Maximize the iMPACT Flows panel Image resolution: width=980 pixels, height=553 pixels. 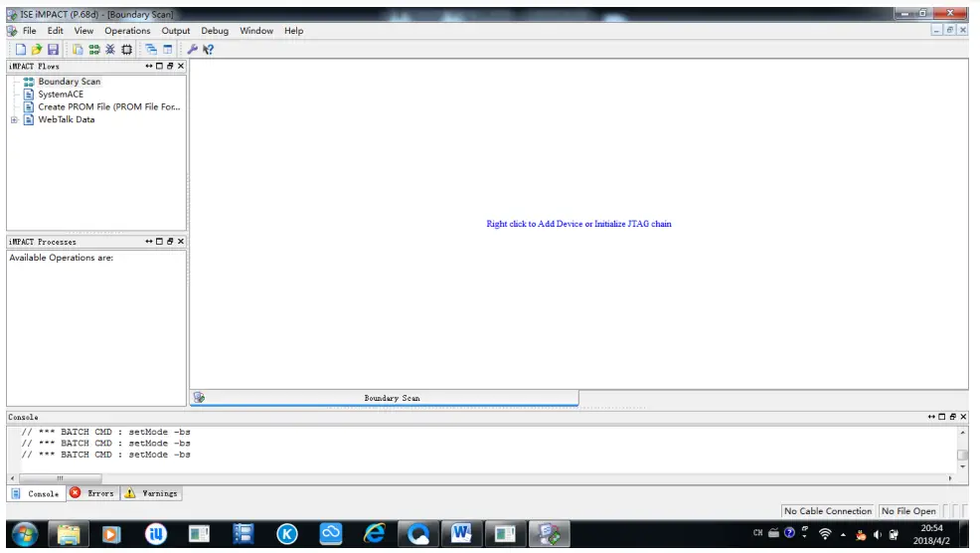click(x=159, y=66)
